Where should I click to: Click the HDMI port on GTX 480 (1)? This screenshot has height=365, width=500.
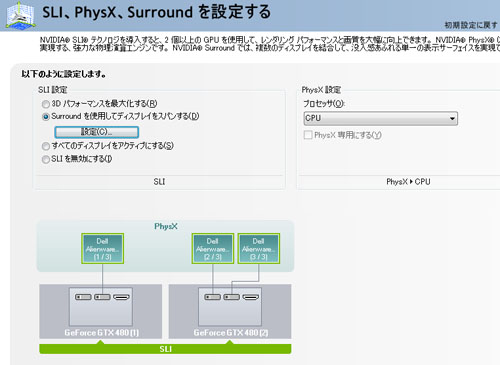click(121, 297)
